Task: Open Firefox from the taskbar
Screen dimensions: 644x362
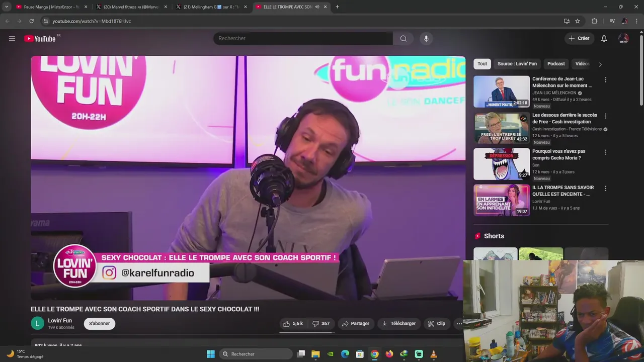Action: 389,354
